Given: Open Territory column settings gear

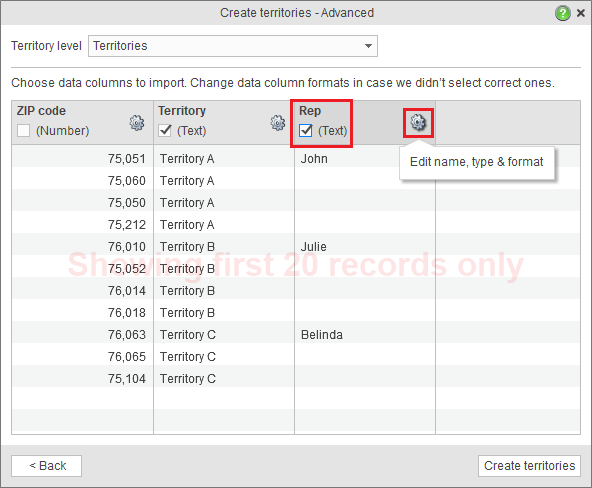Looking at the screenshot, I should click(x=278, y=123).
